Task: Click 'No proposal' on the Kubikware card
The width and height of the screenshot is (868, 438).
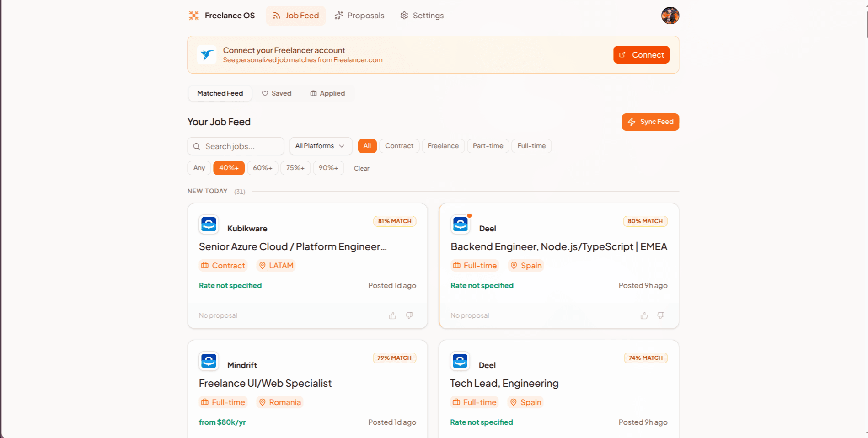Action: (218, 315)
